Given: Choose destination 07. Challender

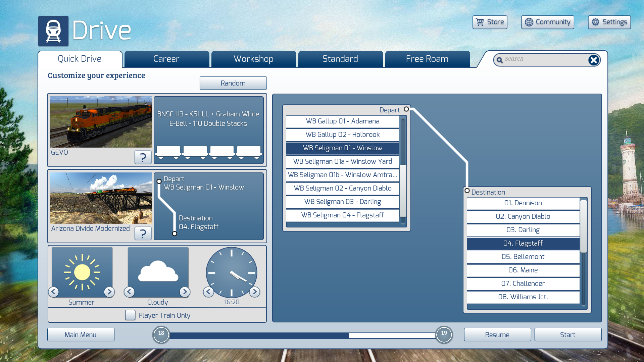Looking at the screenshot, I should pyautogui.click(x=523, y=284).
